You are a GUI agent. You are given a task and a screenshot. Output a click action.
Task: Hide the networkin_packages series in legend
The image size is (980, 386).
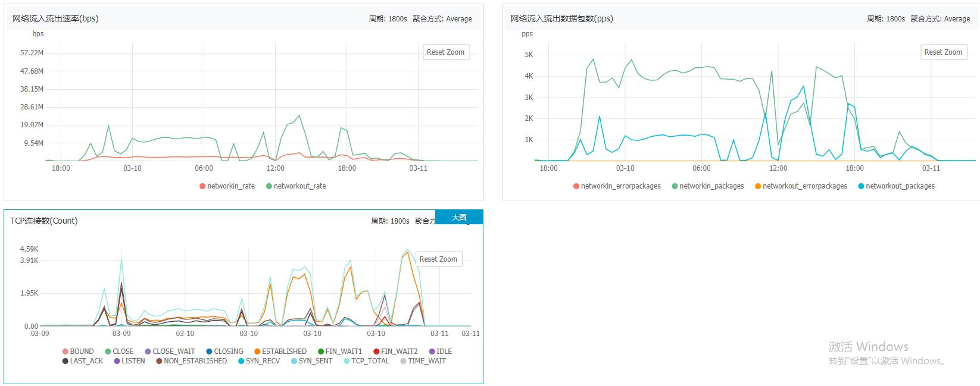tap(708, 186)
